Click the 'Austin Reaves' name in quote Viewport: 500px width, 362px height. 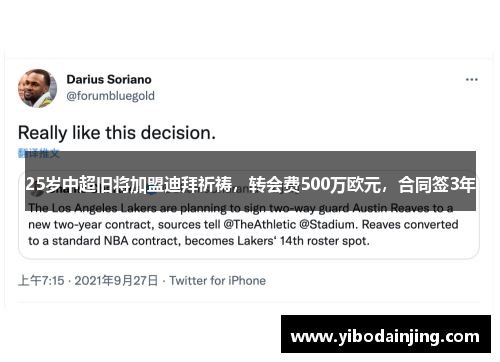[391, 208]
